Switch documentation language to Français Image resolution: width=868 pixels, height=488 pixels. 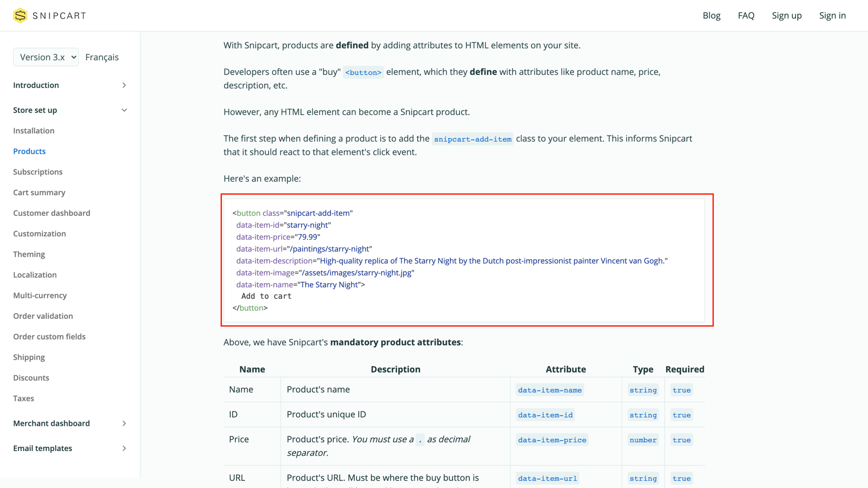(102, 57)
